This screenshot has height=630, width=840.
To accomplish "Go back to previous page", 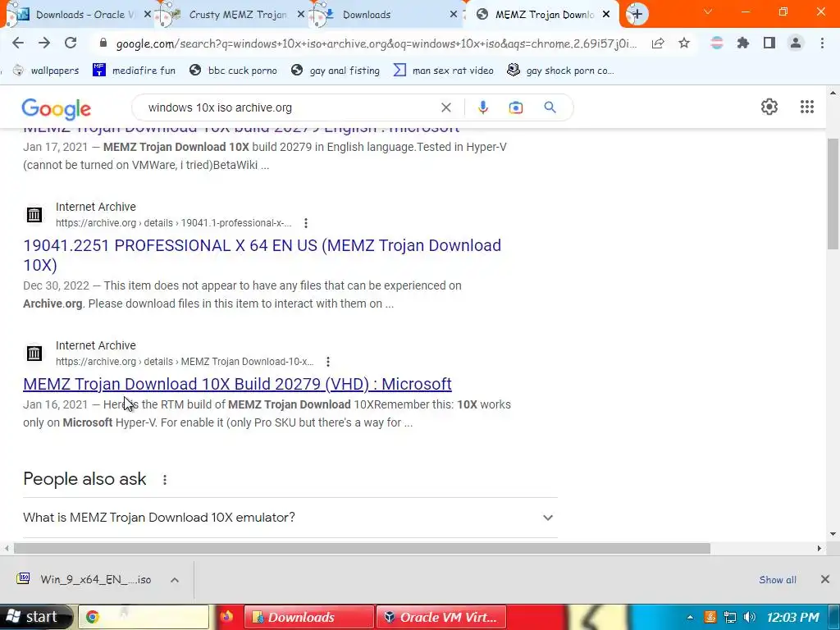I will click(18, 43).
